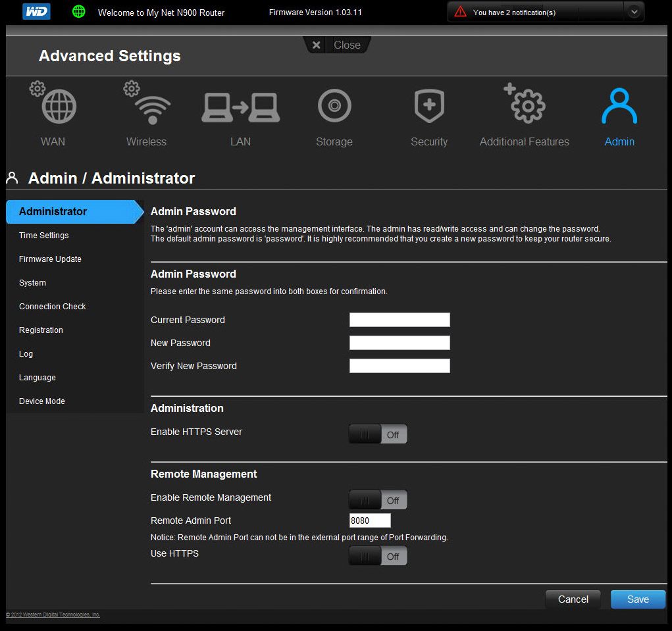Click the 'Verify New Password' label
Image resolution: width=672 pixels, height=631 pixels.
point(194,366)
